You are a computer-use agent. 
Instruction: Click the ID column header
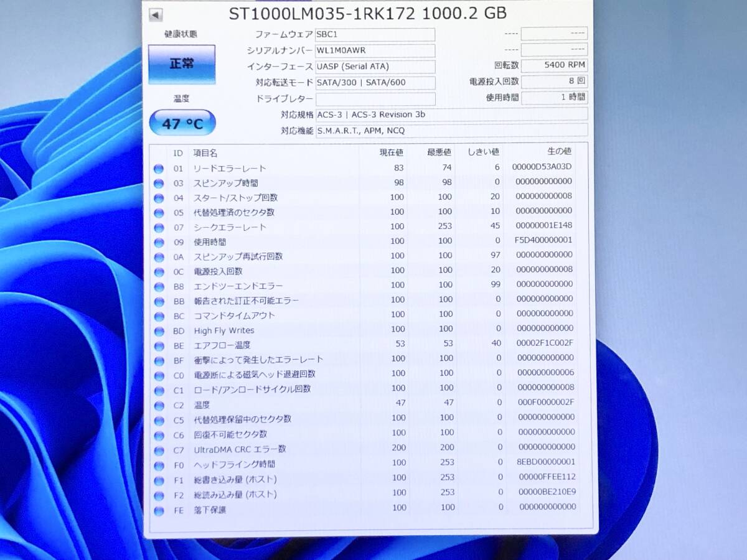[178, 153]
